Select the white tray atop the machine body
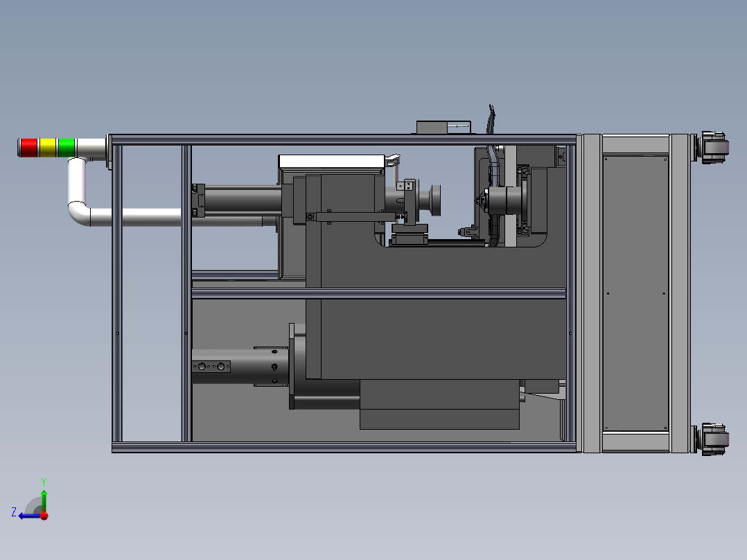This screenshot has width=747, height=560. point(331,161)
